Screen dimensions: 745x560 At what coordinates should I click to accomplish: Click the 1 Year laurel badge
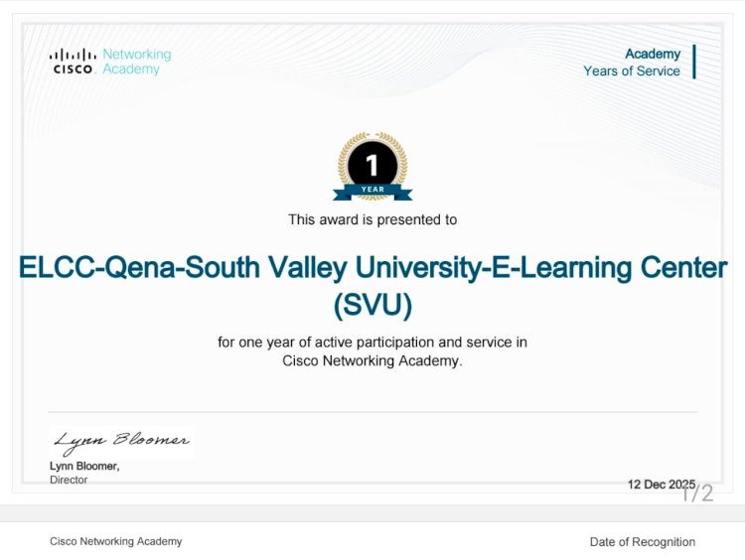[x=372, y=162]
